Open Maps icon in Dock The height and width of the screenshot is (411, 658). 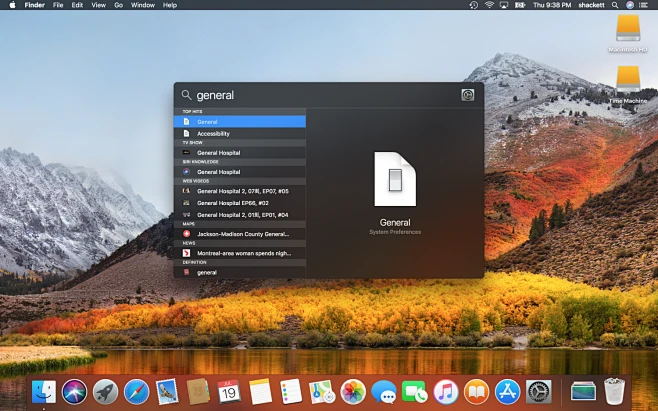tap(321, 392)
